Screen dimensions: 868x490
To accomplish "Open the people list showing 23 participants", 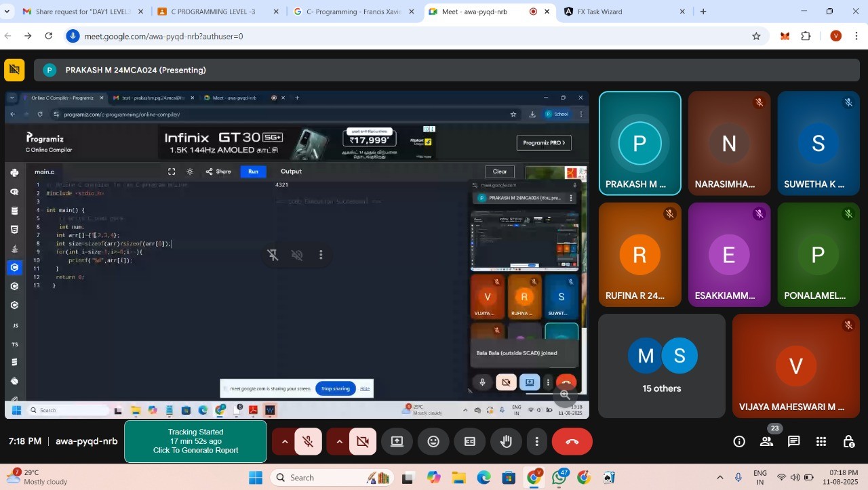I will (766, 441).
